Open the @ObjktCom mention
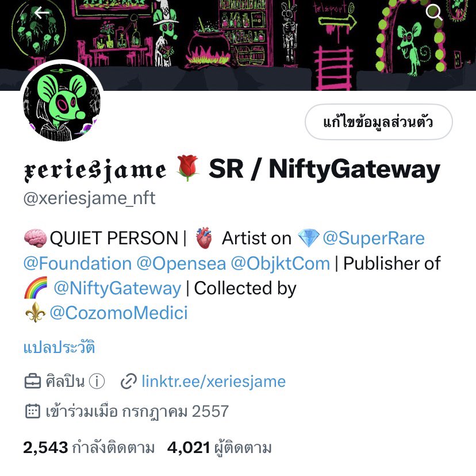 [280, 263]
